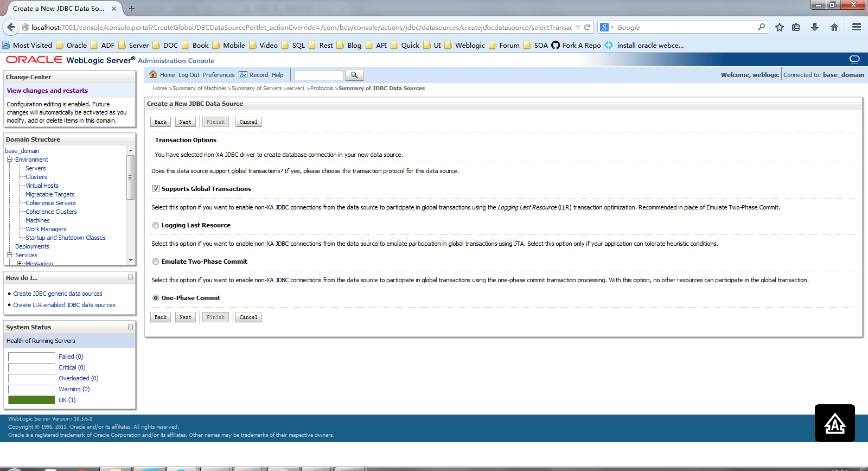Open Preferences in console toolbar
Screen dimensions: 868x471
(x=219, y=75)
